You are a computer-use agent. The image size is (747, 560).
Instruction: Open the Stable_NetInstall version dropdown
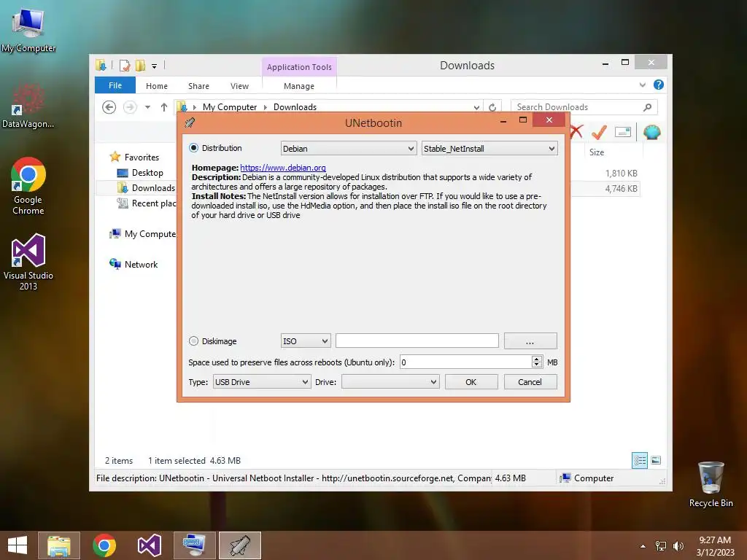489,149
